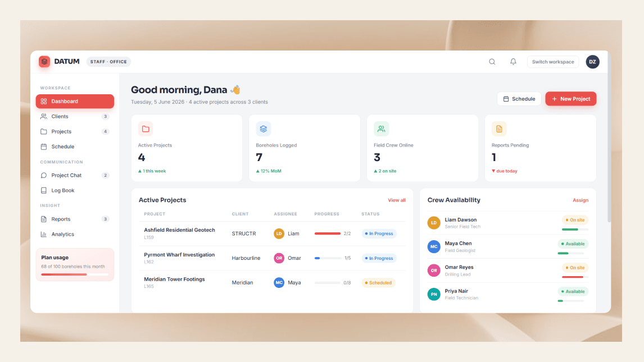Open Reports in sidebar
644x362 pixels.
pos(75,219)
